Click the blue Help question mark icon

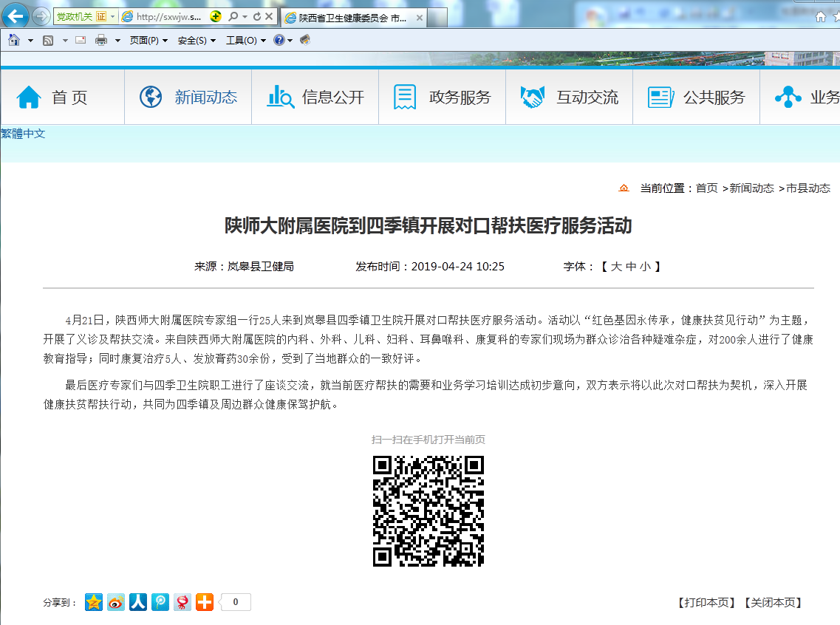tap(279, 40)
